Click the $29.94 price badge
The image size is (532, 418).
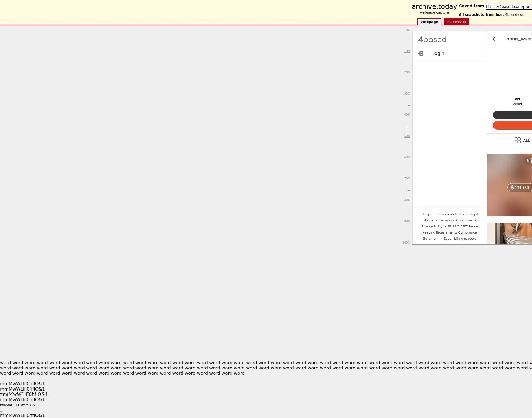520,188
